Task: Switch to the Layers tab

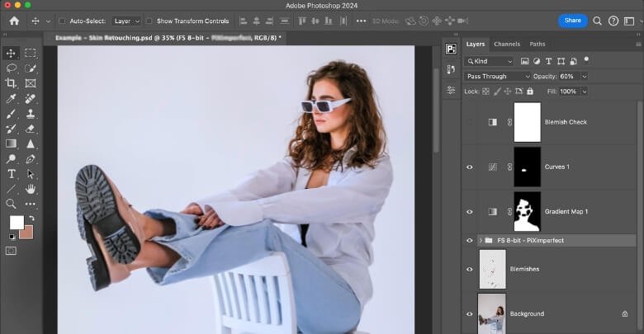Action: 476,44
